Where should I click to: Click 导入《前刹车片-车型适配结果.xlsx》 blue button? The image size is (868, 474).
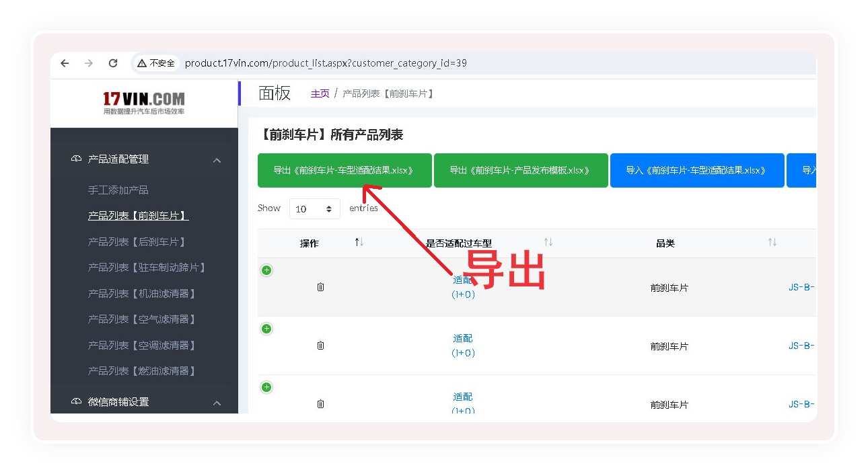pos(696,171)
